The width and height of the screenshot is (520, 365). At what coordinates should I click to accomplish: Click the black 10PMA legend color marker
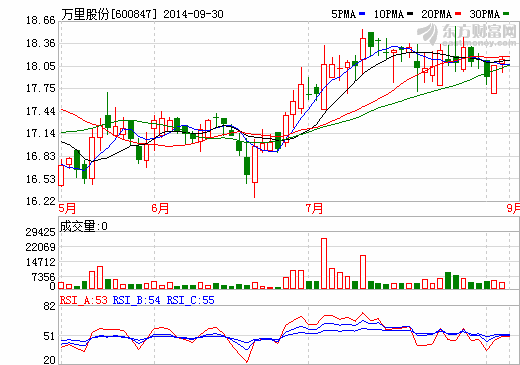410,14
